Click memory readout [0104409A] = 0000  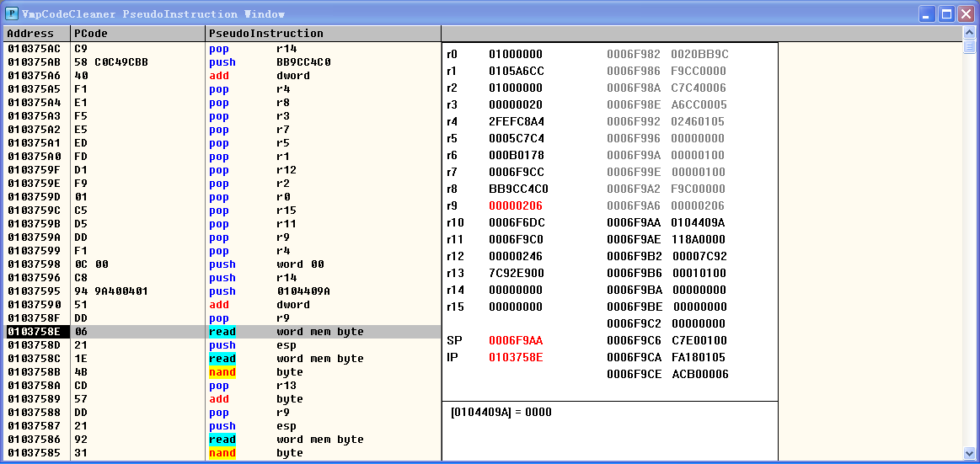tap(501, 412)
